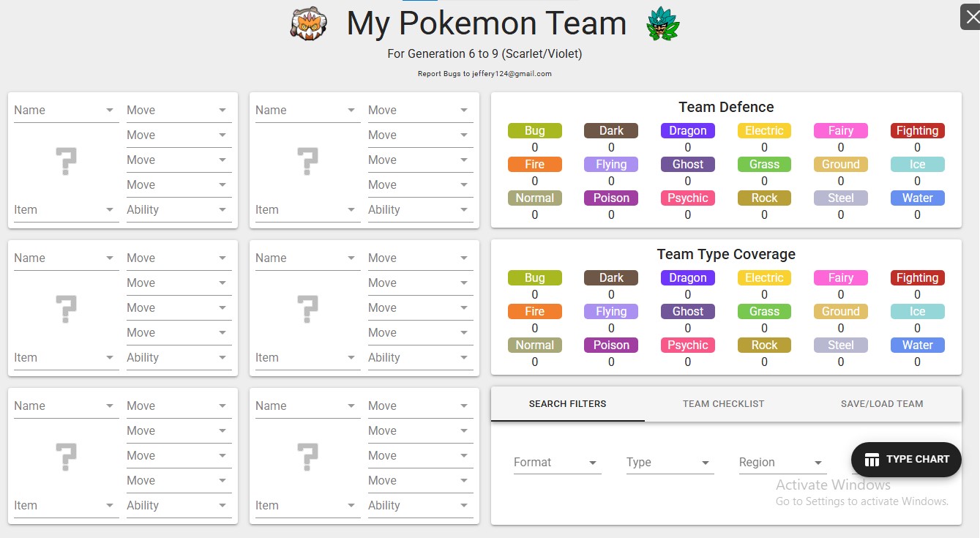Open the Name dropdown in bottom-right card
The height and width of the screenshot is (538, 980).
coord(307,406)
